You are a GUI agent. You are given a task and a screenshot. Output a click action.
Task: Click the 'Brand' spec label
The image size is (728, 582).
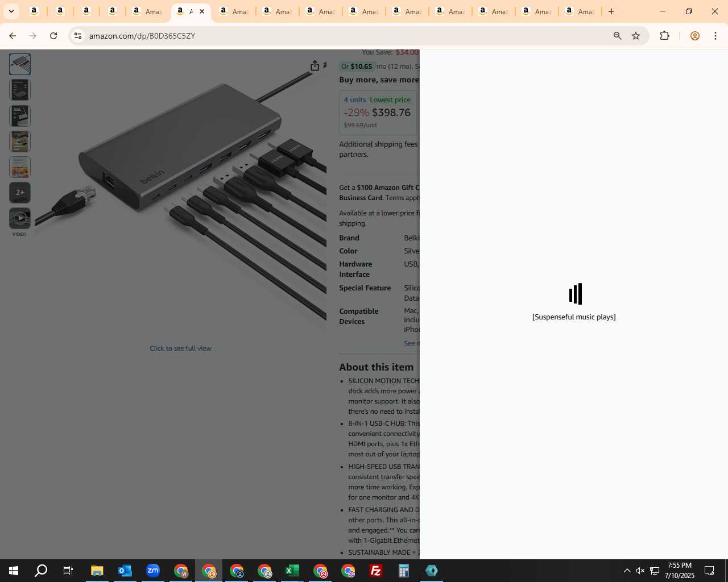click(349, 238)
